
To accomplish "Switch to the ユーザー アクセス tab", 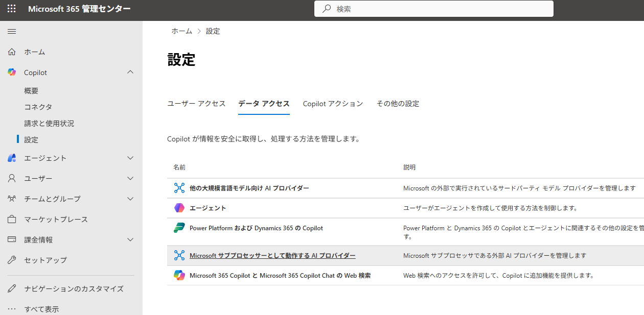I will click(x=196, y=104).
